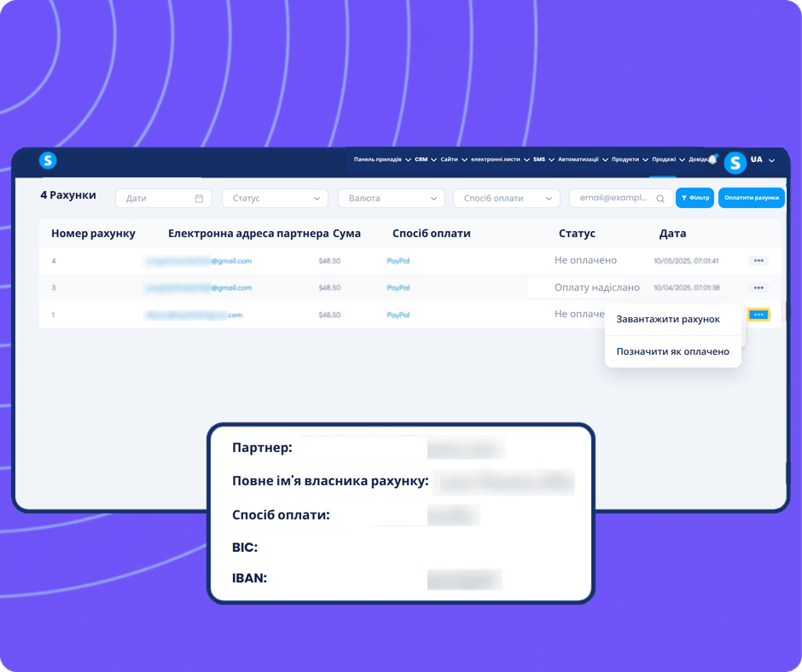Expand the SMS menu
Screen dimensions: 802x672
click(543, 159)
